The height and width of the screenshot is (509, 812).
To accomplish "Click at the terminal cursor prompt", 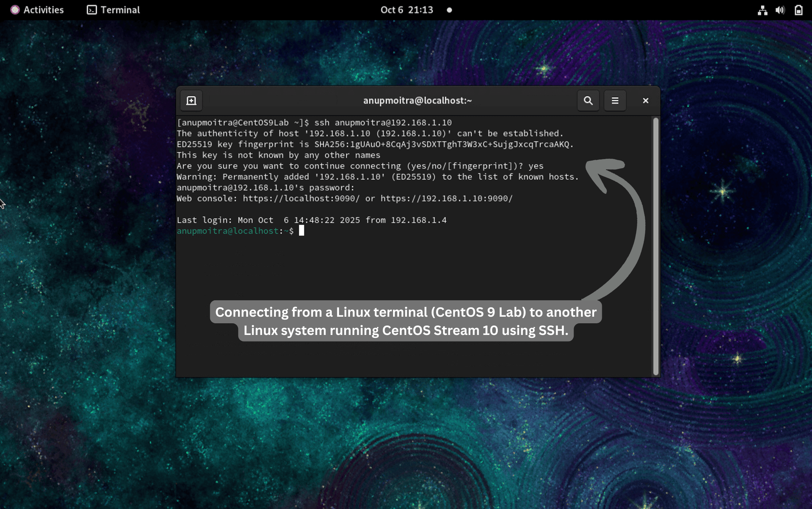I will (x=301, y=231).
